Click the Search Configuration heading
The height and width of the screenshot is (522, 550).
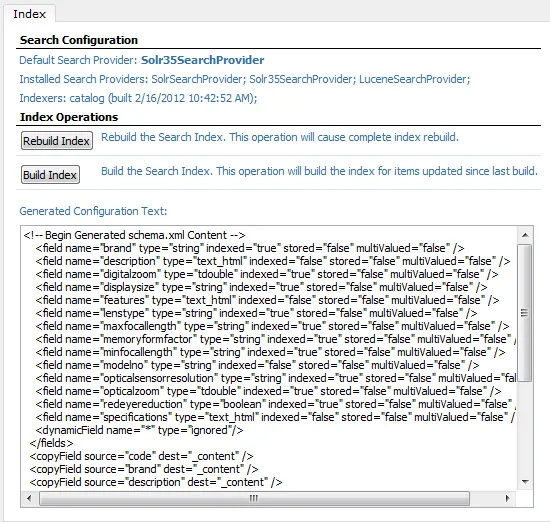click(x=79, y=40)
